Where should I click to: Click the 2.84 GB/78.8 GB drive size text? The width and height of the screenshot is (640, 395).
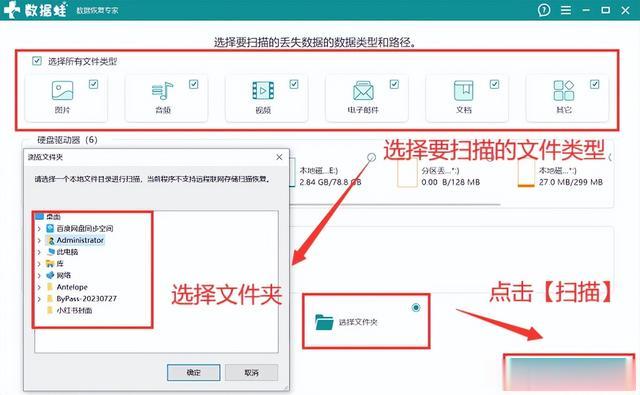(330, 182)
